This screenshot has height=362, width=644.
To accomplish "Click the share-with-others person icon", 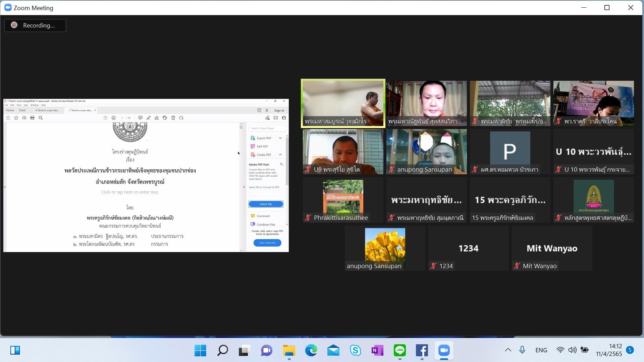I will click(284, 118).
